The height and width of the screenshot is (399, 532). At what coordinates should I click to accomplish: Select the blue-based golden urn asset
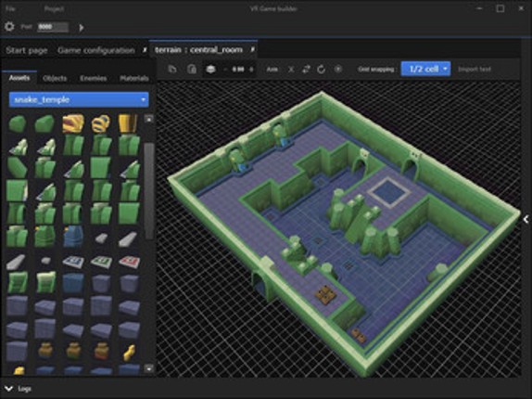tap(45, 351)
